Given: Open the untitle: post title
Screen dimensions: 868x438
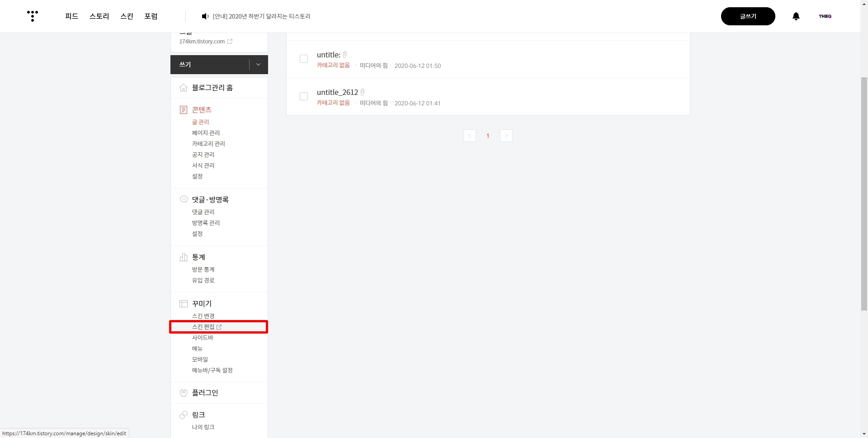Looking at the screenshot, I should click(x=329, y=55).
